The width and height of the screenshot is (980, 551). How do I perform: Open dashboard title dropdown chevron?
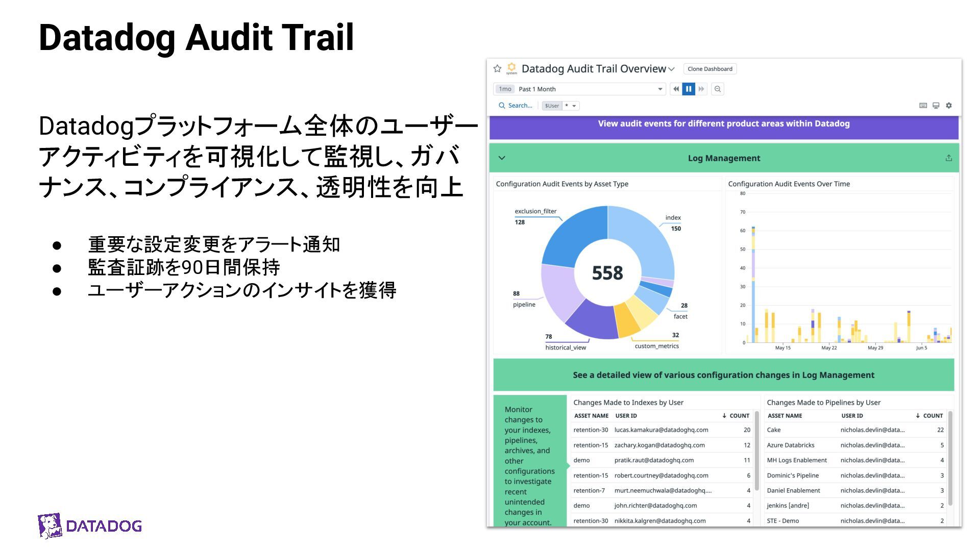(672, 69)
